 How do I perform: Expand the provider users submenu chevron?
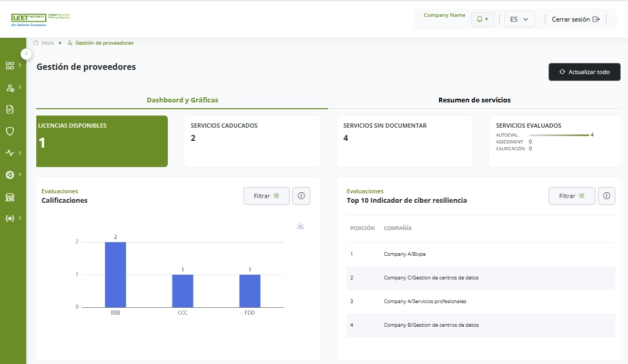click(x=19, y=87)
